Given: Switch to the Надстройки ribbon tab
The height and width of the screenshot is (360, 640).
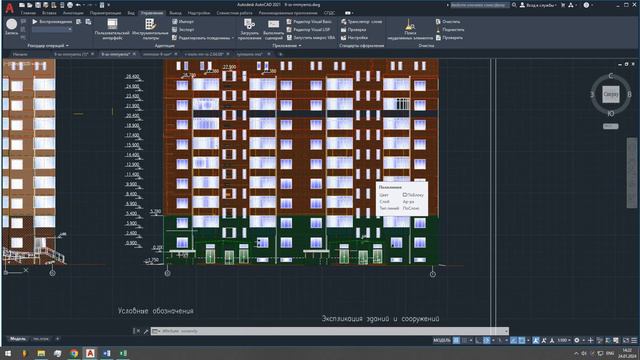Looking at the screenshot, I should tap(199, 13).
